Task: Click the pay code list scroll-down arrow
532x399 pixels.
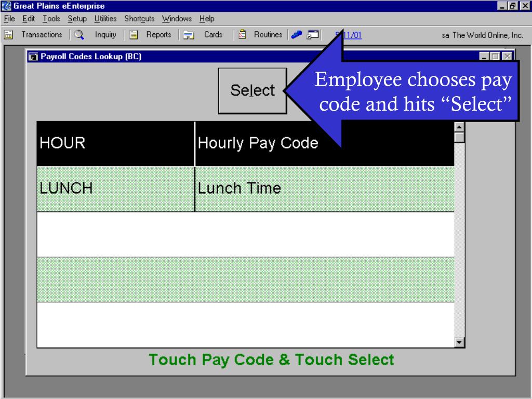Action: click(459, 342)
